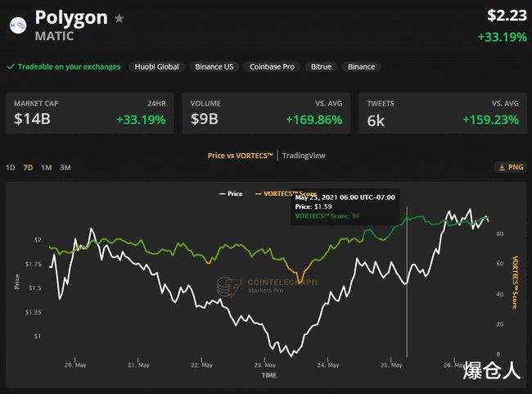The height and width of the screenshot is (394, 532).
Task: Click the 23. May axis label
Action: (265, 365)
